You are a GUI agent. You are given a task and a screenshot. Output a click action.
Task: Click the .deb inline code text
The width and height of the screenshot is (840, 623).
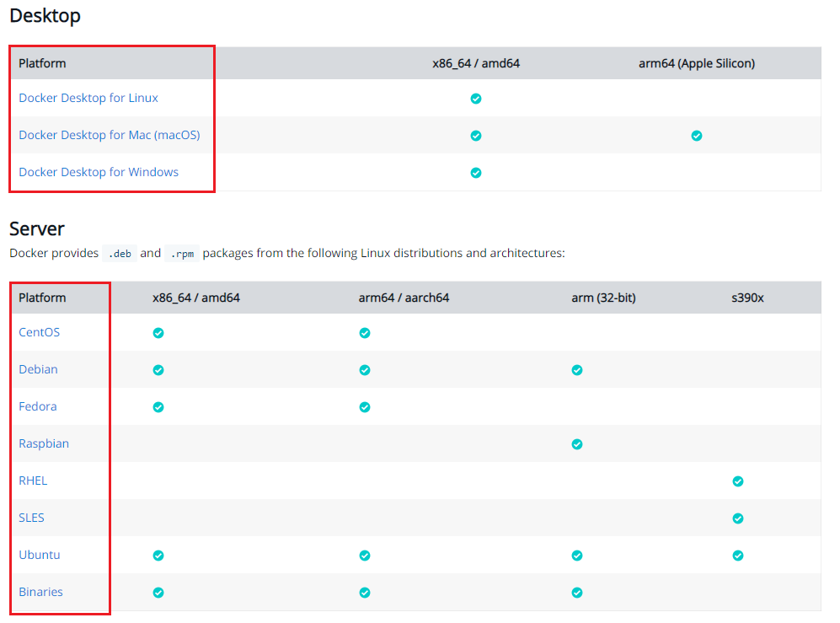(120, 254)
